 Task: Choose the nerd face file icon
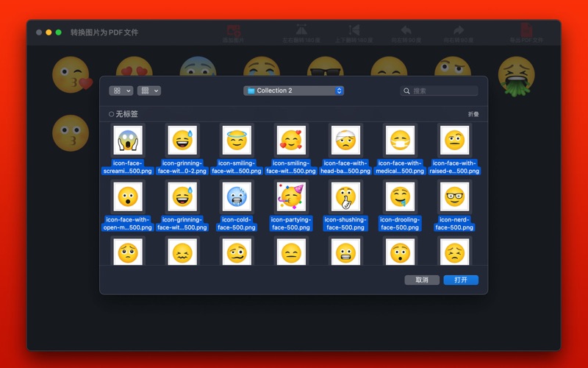tap(453, 197)
